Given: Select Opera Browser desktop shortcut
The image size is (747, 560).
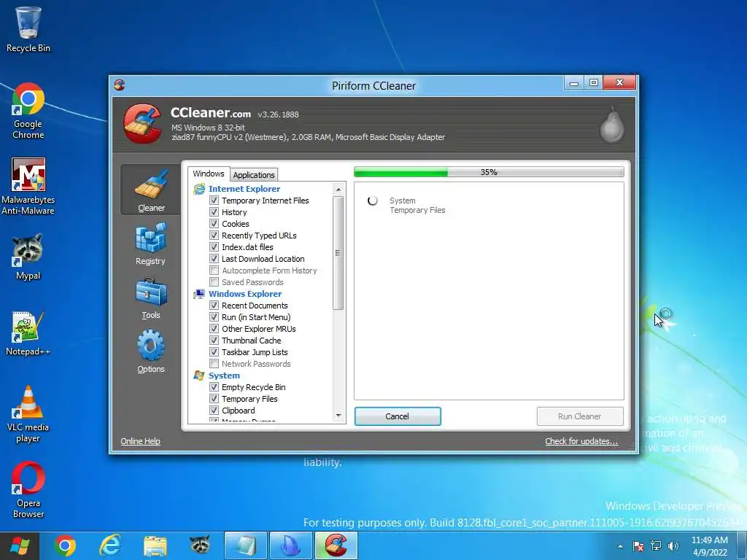Looking at the screenshot, I should point(28,490).
